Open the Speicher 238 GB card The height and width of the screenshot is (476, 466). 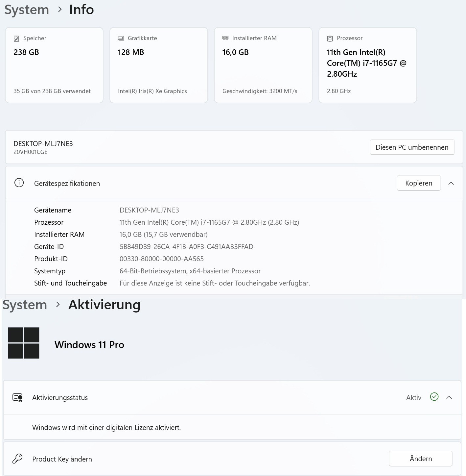coord(54,65)
